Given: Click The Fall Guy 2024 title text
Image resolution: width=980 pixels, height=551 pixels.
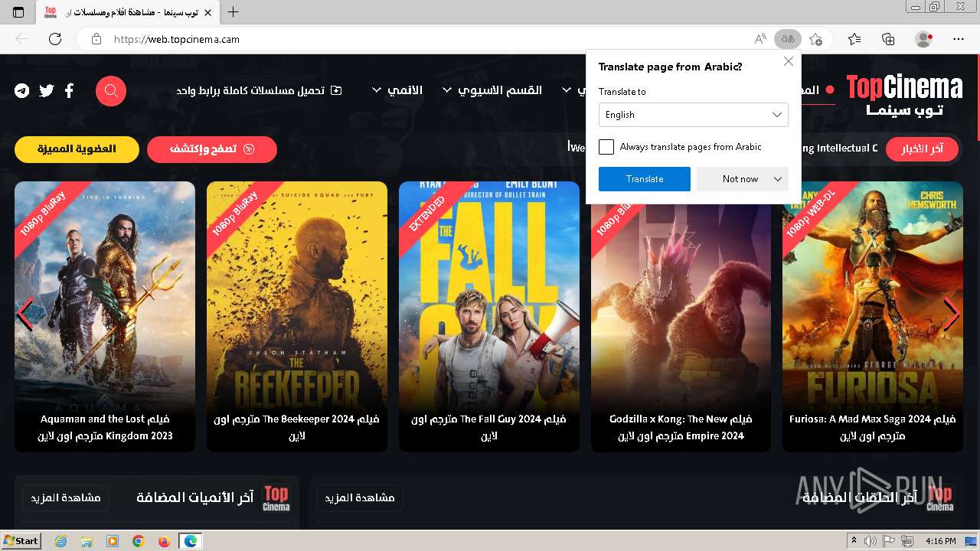Looking at the screenshot, I should (489, 427).
